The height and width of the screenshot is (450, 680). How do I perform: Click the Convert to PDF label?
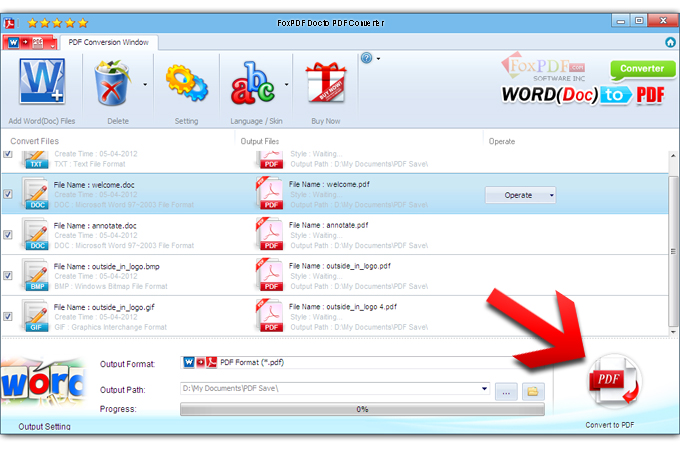[x=609, y=425]
